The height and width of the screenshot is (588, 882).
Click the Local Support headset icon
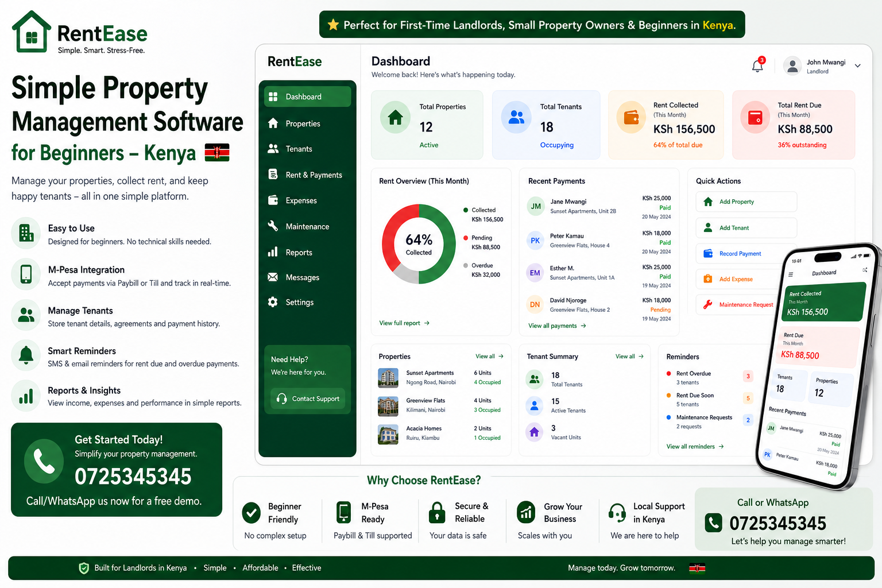click(617, 512)
